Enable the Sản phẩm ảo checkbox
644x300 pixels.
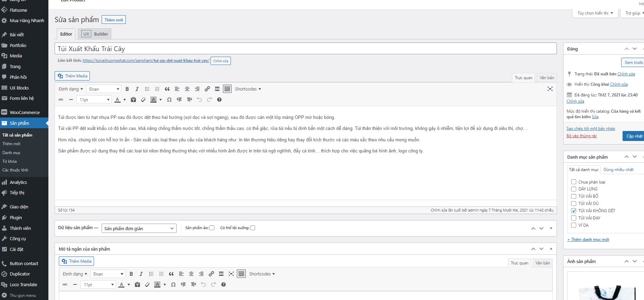(212, 228)
